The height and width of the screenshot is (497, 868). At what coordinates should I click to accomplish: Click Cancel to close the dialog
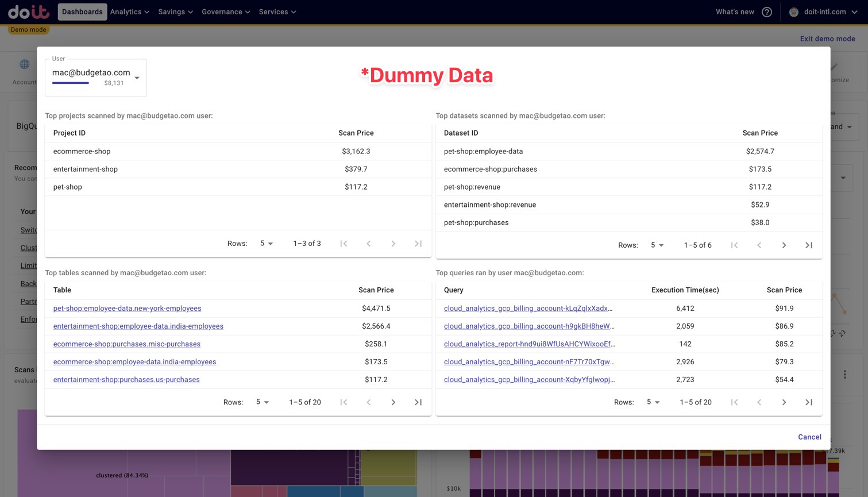point(809,437)
